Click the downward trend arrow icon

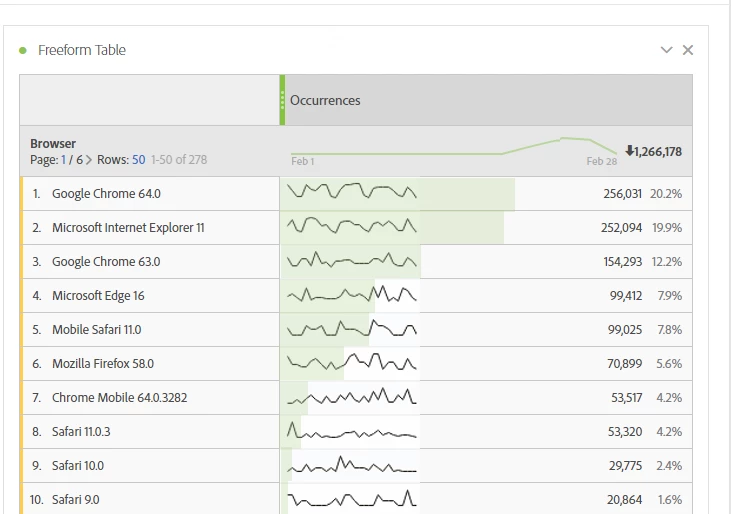click(x=629, y=151)
